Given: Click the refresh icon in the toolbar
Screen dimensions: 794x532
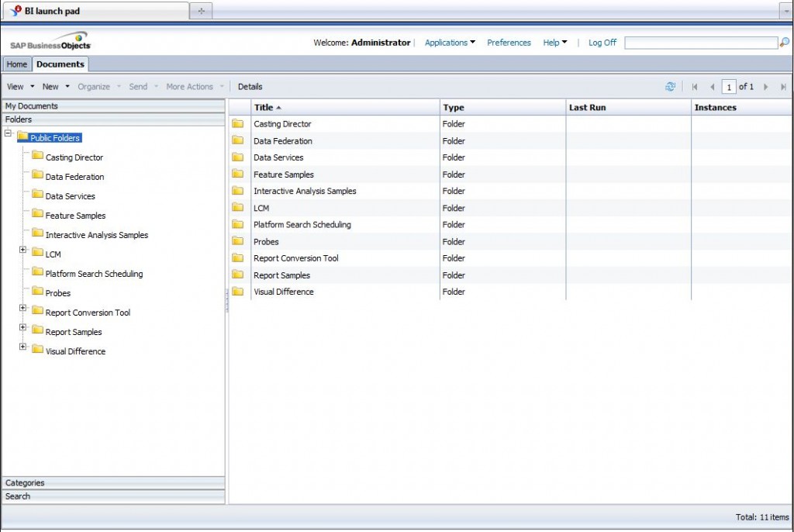Looking at the screenshot, I should [x=670, y=87].
